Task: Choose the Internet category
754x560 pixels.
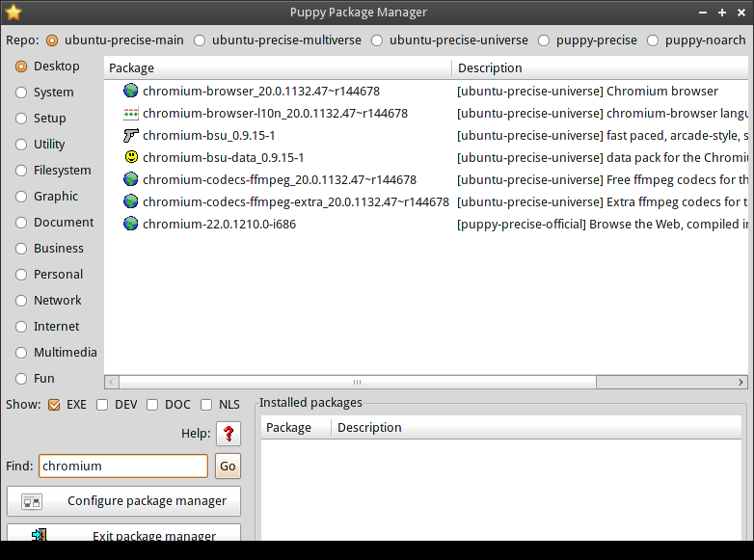Action: click(x=21, y=327)
